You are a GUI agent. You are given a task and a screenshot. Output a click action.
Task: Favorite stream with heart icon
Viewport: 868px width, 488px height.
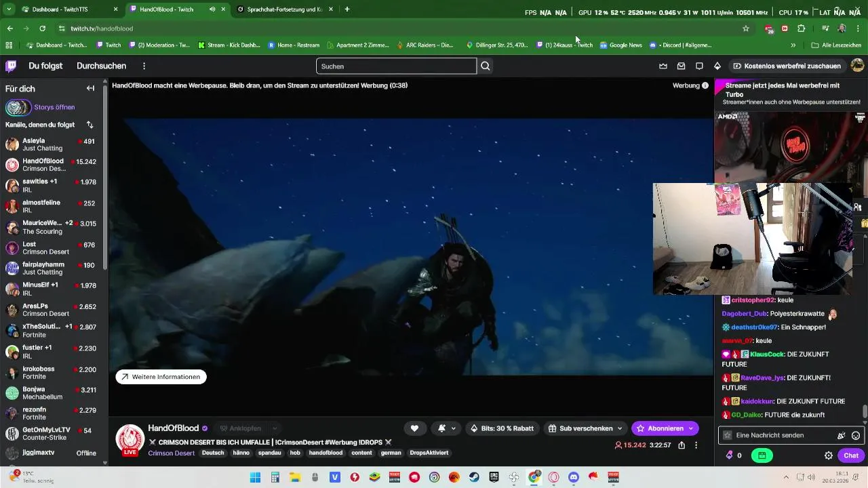click(x=414, y=428)
